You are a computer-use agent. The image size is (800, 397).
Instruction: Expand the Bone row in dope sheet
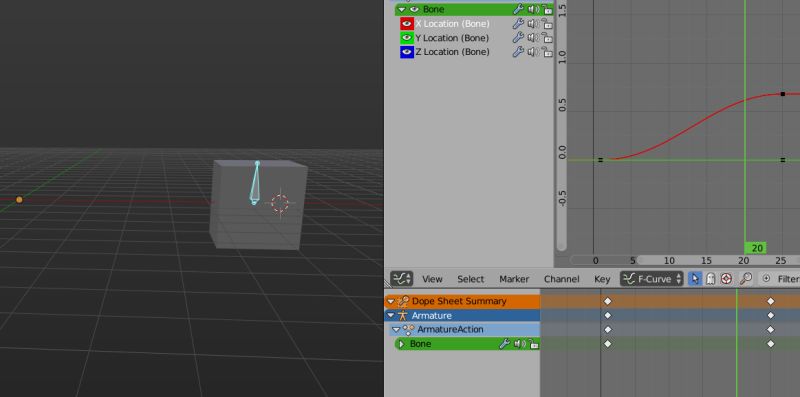(401, 344)
